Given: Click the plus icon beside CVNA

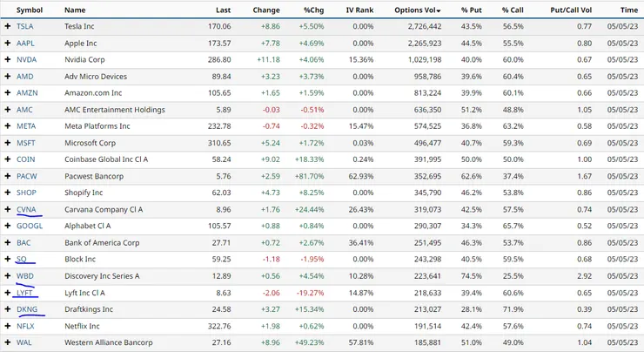Looking at the screenshot, I should coord(7,209).
